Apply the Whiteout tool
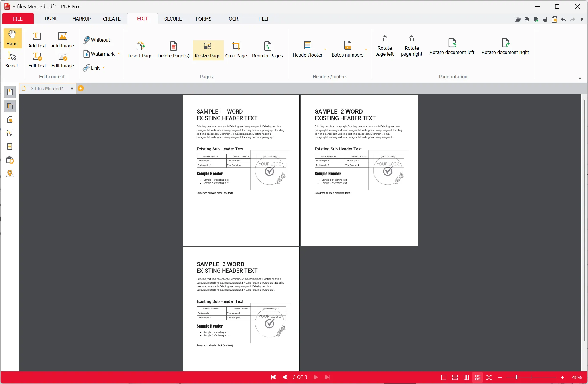 click(97, 40)
